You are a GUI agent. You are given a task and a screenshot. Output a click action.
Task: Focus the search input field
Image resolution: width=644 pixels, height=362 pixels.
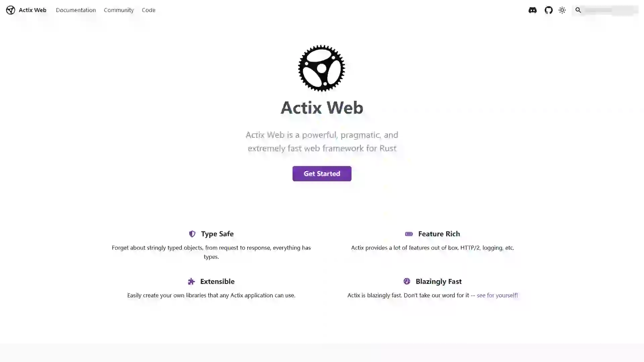[x=605, y=10]
